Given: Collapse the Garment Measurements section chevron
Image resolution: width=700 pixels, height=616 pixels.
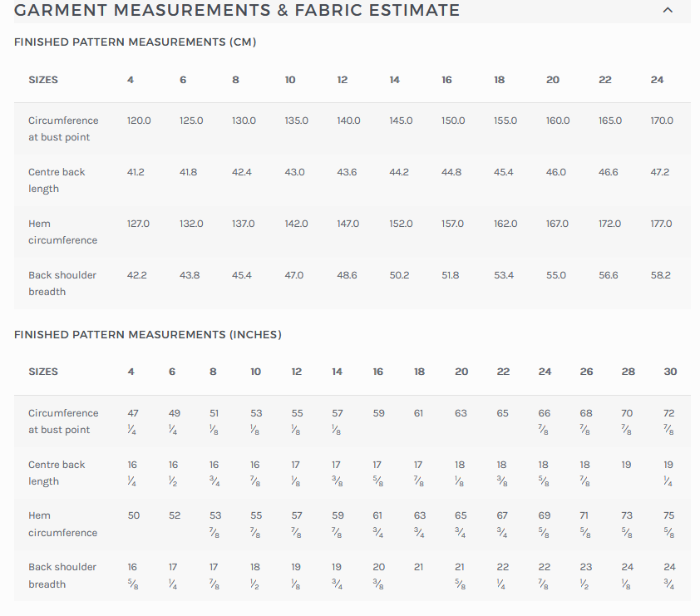Looking at the screenshot, I should (x=668, y=11).
